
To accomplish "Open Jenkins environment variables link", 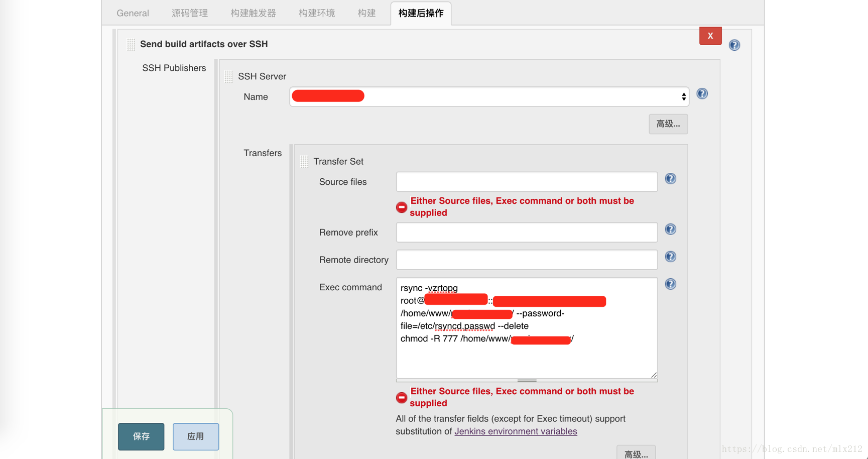I will pos(516,431).
